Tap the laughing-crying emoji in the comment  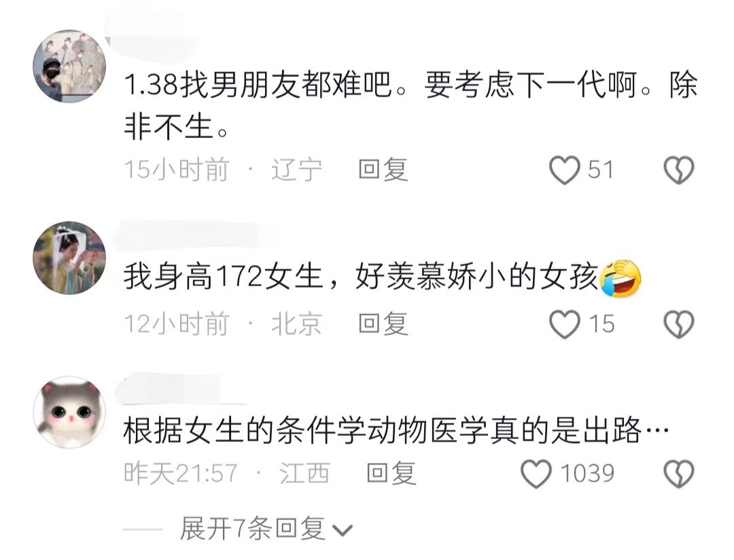tap(621, 278)
